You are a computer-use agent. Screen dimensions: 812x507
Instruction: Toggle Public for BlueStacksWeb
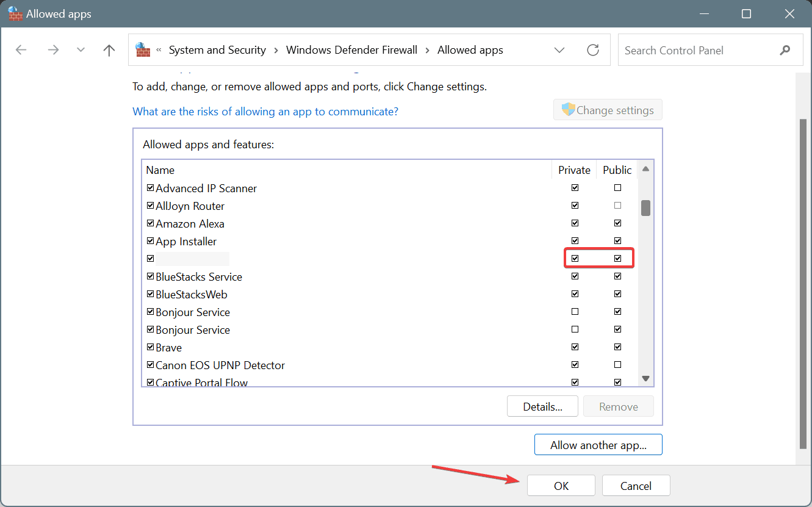617,294
